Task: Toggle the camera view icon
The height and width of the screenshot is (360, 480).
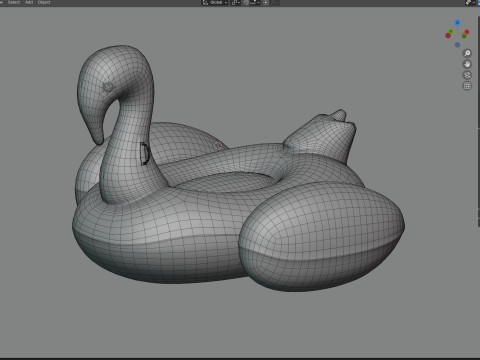Action: point(467,75)
